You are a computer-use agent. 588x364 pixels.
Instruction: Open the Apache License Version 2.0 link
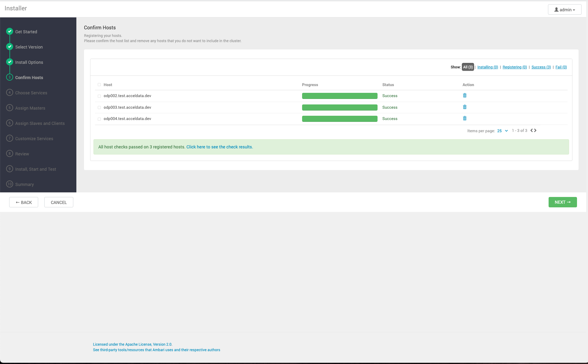(x=133, y=344)
